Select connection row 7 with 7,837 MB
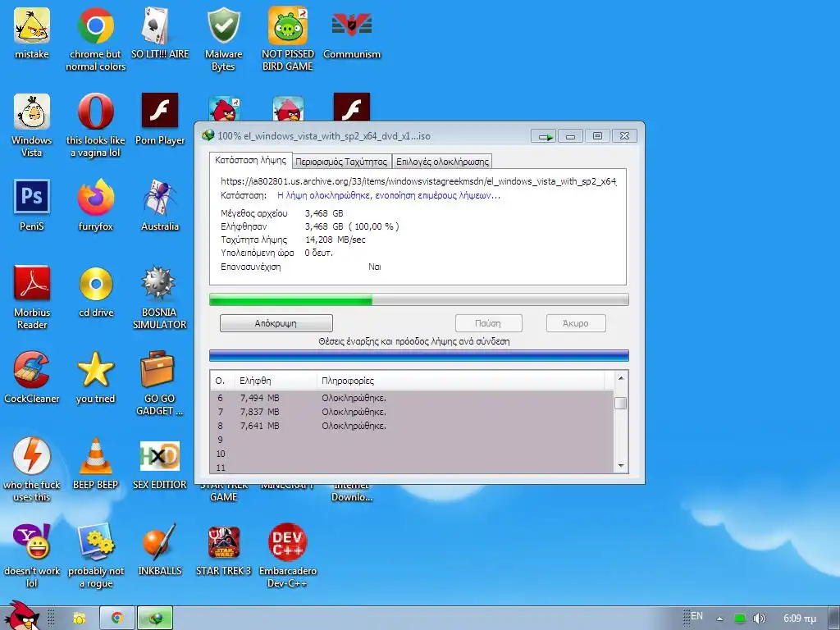840x630 pixels. (x=412, y=412)
